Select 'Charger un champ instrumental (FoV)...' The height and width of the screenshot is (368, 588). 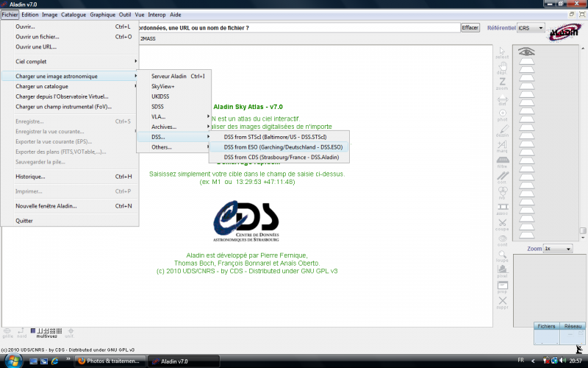click(x=70, y=107)
